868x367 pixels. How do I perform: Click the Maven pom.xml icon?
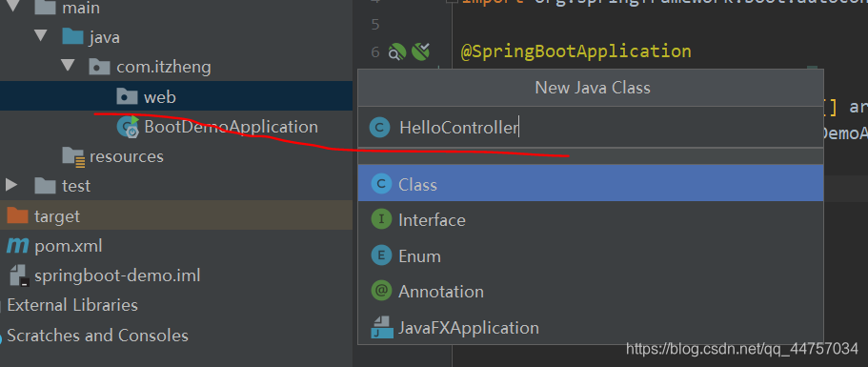point(17,246)
